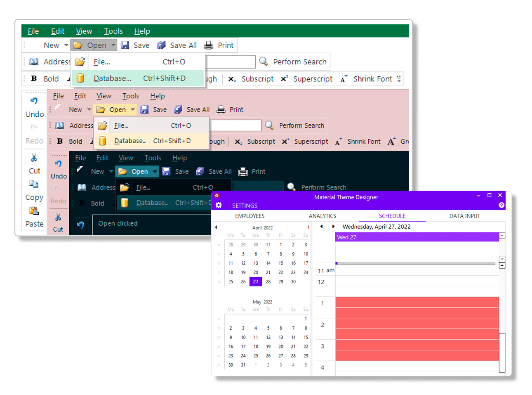Open the Tools menu in the green menu bar
Image resolution: width=532 pixels, height=395 pixels.
(113, 31)
